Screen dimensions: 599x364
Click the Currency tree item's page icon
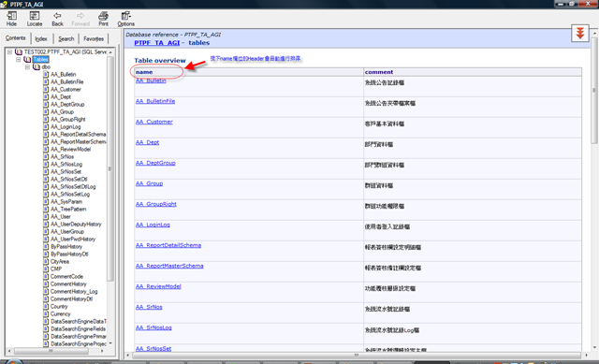click(46, 314)
